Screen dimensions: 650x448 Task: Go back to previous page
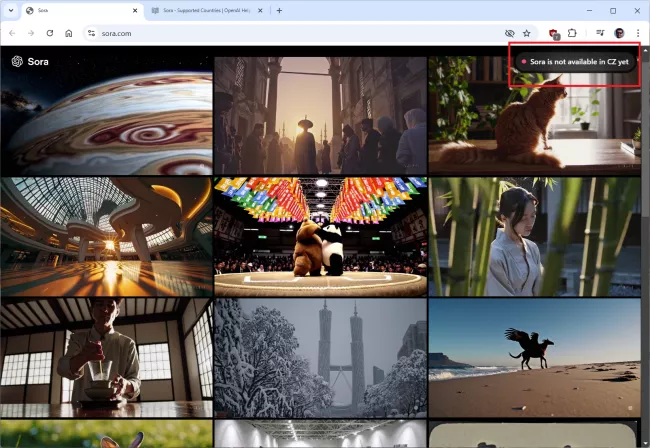(11, 33)
